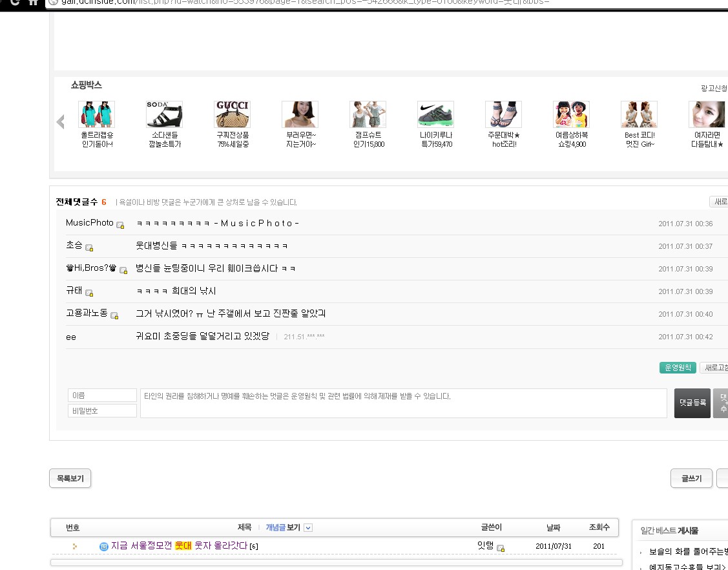Click the 나이키루나 특가59,470 ad link
Viewport: 728px width, 570px height.
436,140
